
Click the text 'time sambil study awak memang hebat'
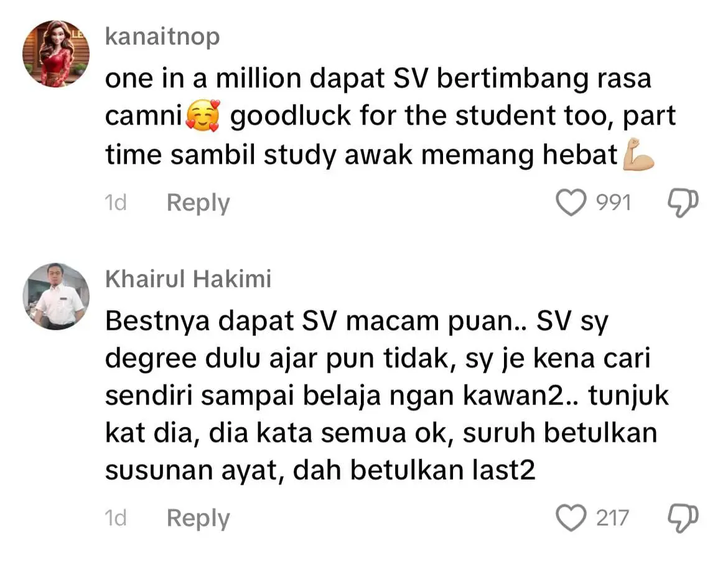[362, 154]
